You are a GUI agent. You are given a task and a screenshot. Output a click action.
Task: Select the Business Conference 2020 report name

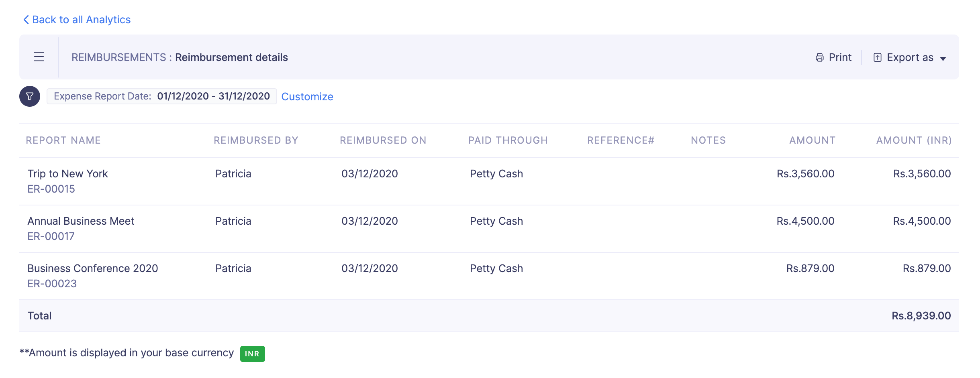pyautogui.click(x=92, y=268)
